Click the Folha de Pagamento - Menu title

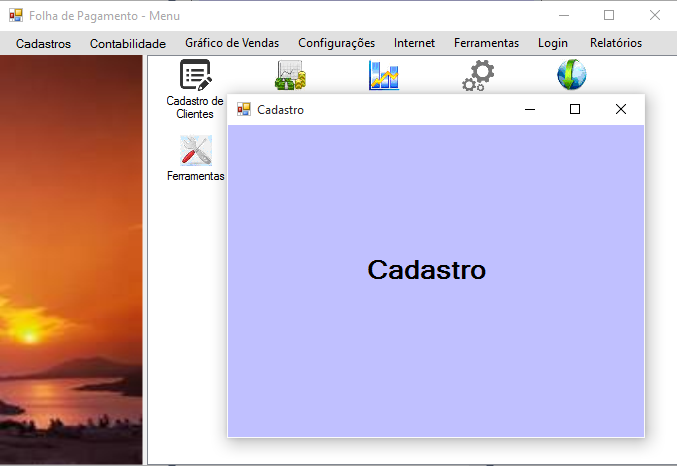tap(104, 16)
